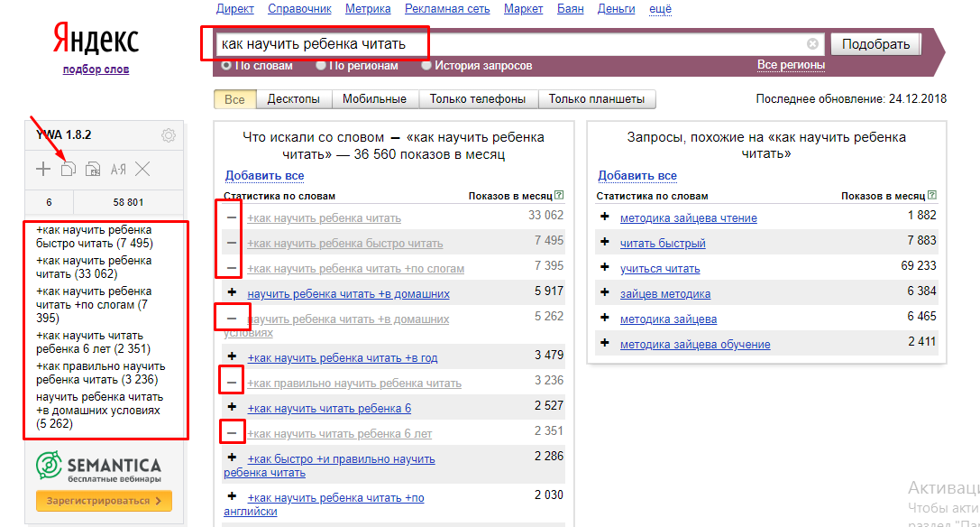980x527 pixels.
Task: Click total frequency value '58 801'
Action: click(128, 202)
